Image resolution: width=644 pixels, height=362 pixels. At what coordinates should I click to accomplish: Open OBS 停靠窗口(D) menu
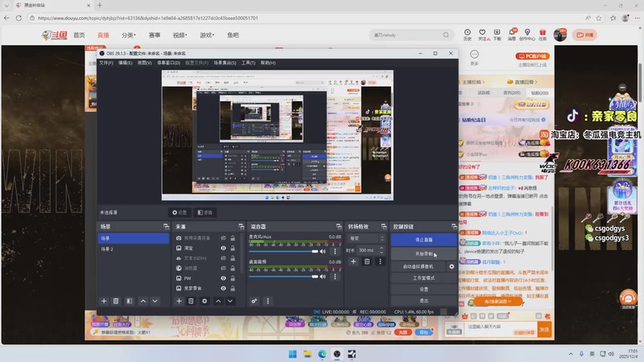pyautogui.click(x=168, y=63)
